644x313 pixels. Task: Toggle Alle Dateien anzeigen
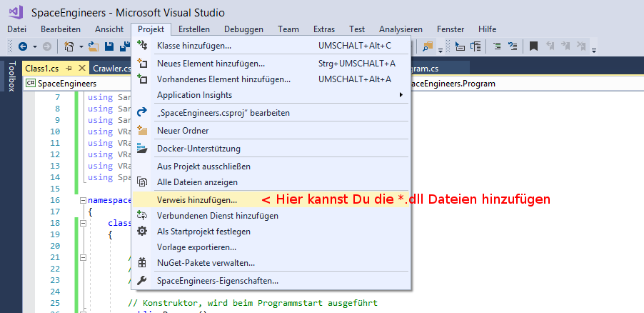(271, 182)
